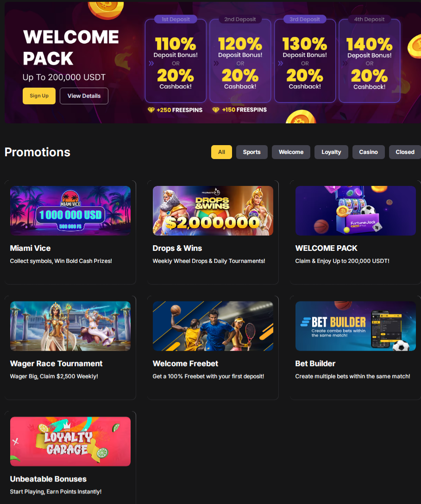Click the diamond icon beside +150 FREESPINS
The image size is (421, 504).
(216, 110)
